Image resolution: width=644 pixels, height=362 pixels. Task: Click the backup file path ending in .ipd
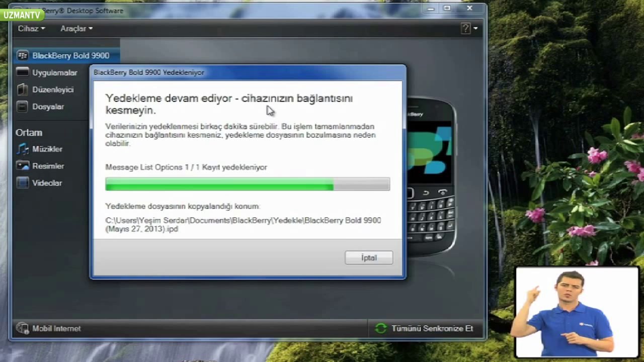[243, 224]
